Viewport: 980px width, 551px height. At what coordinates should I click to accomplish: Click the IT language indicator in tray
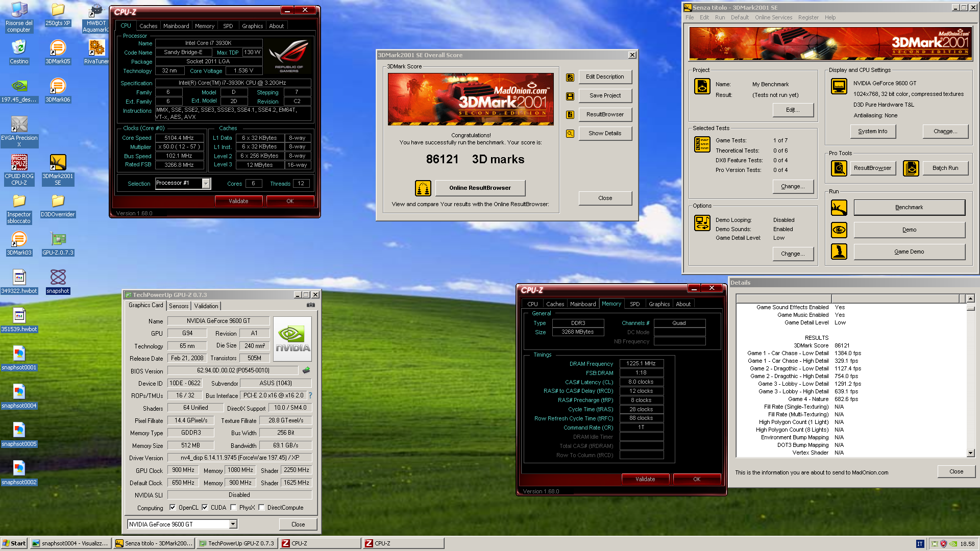coord(920,544)
